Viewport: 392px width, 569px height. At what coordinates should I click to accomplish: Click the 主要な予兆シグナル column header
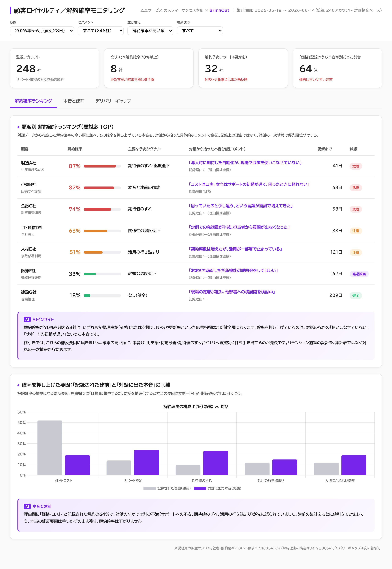[144, 149]
